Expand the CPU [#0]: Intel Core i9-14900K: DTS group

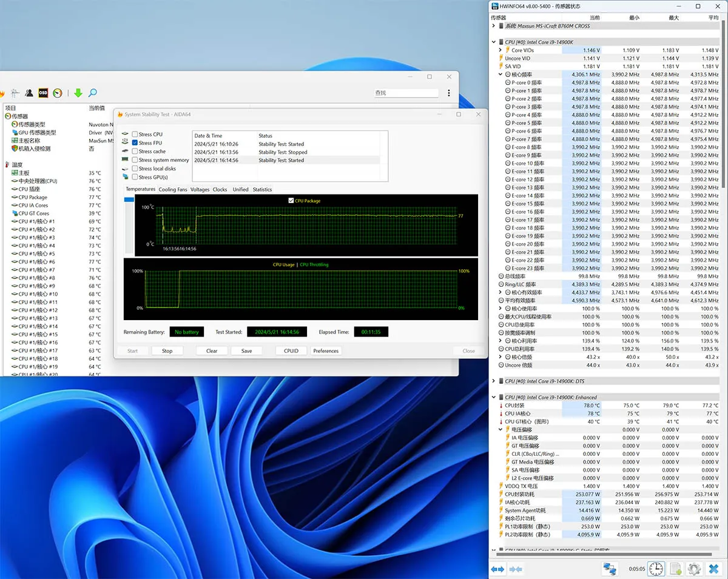click(494, 381)
